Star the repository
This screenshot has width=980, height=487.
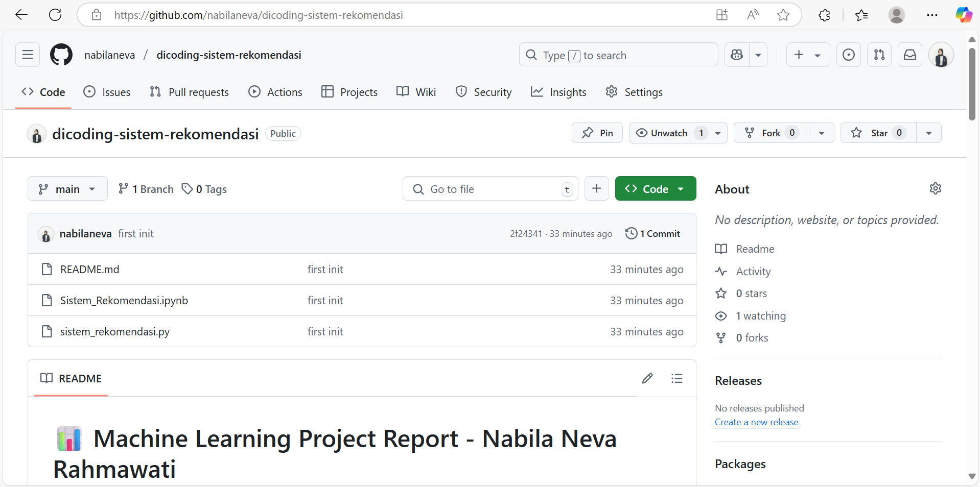pos(878,133)
